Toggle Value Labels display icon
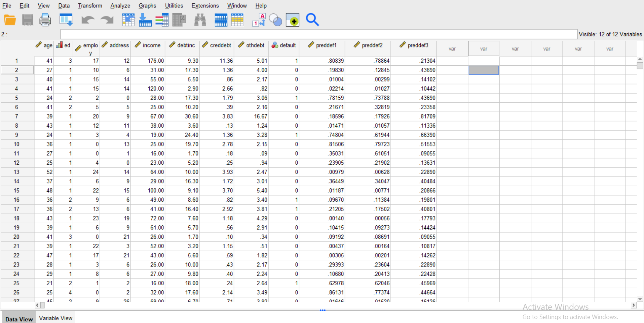Image resolution: width=644 pixels, height=323 pixels. point(259,20)
